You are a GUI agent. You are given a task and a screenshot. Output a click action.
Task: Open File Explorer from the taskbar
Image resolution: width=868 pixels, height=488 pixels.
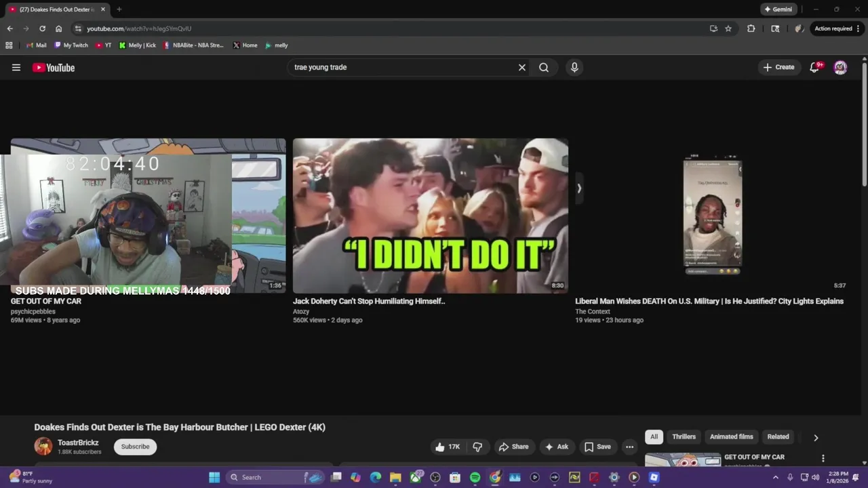(x=395, y=477)
